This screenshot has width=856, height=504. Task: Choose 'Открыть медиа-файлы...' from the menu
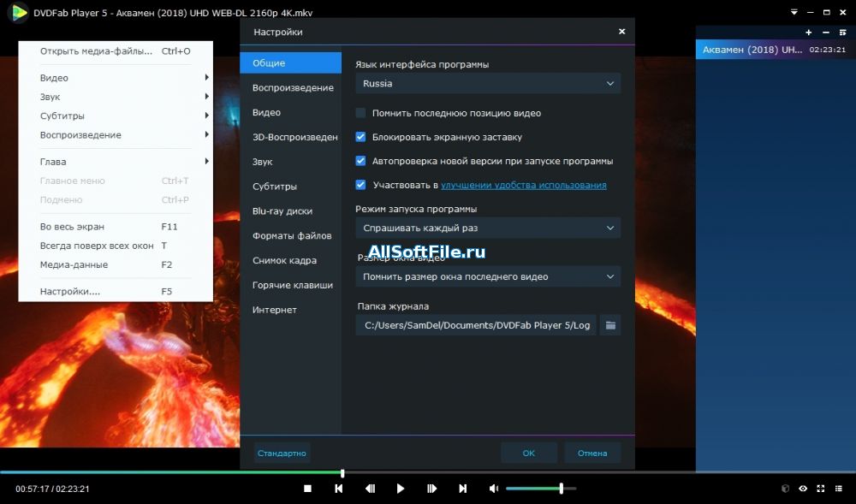tap(116, 51)
